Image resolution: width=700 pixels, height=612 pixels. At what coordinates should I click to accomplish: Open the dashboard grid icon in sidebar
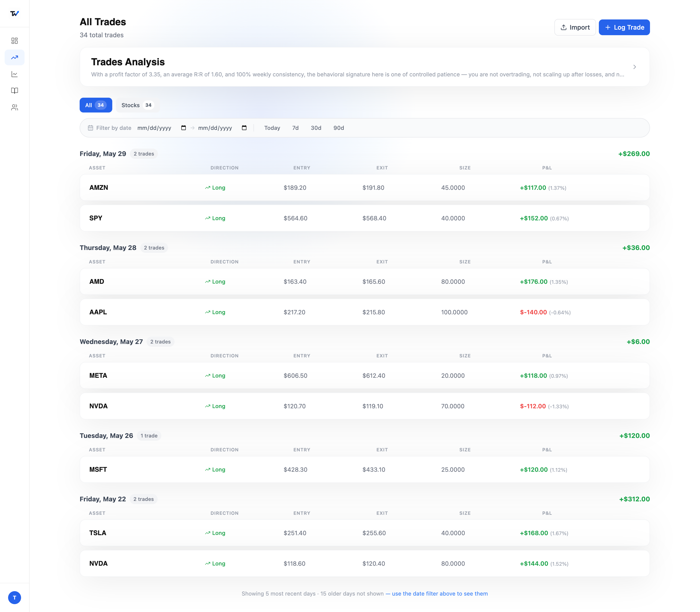14,41
